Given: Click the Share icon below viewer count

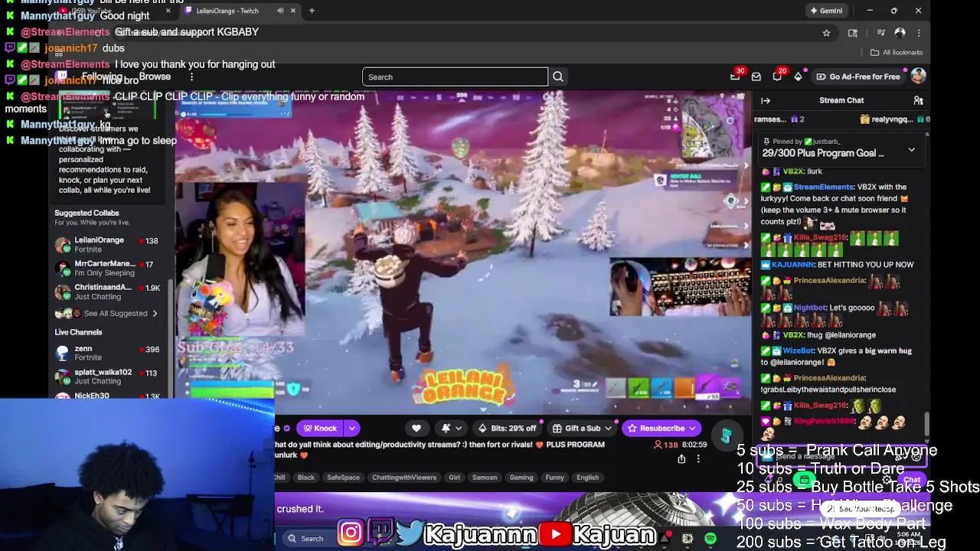Looking at the screenshot, I should [x=681, y=458].
